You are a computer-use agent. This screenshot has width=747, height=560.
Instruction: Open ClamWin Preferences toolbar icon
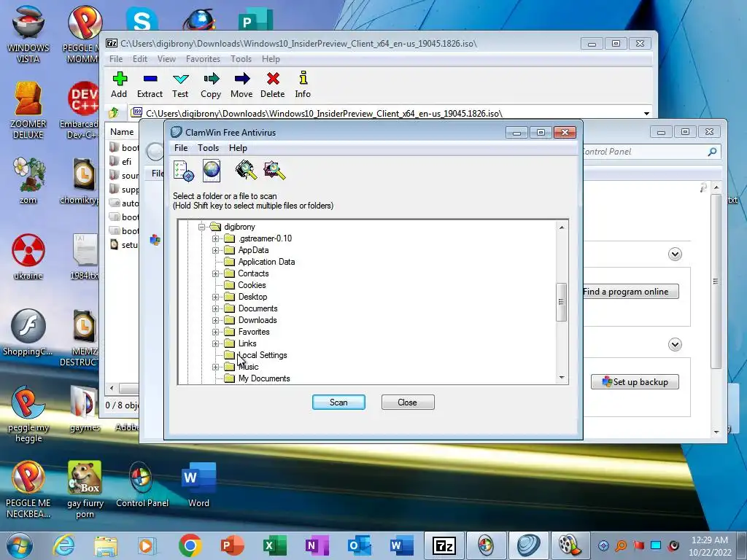tap(184, 171)
